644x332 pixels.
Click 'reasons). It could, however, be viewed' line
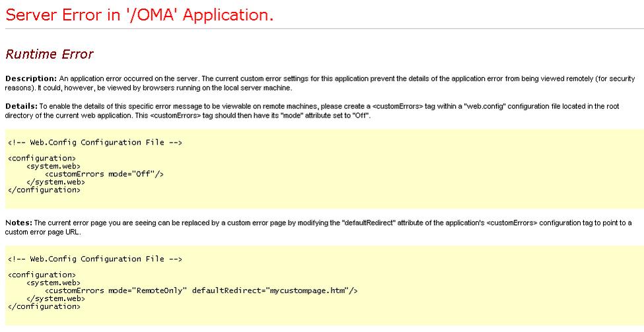[149, 88]
